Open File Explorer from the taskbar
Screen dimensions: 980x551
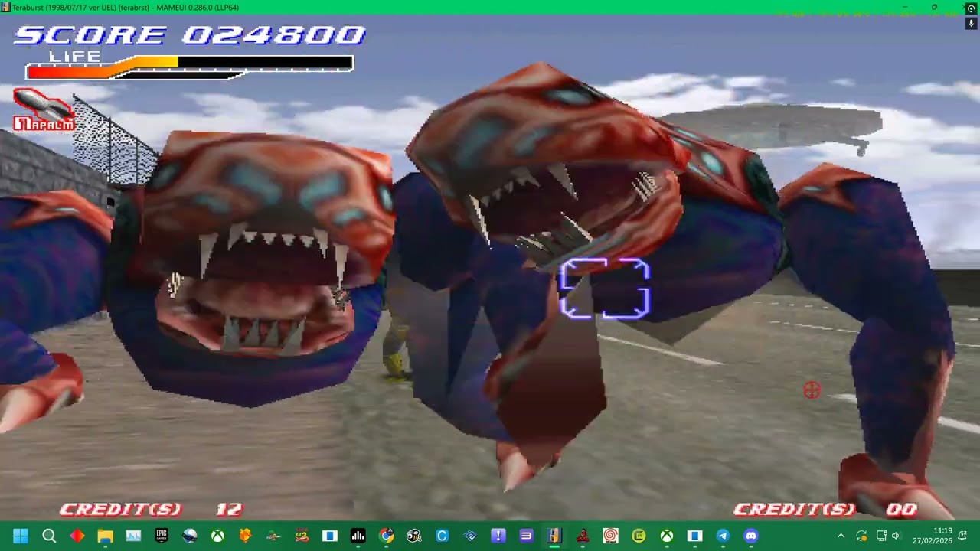[105, 536]
